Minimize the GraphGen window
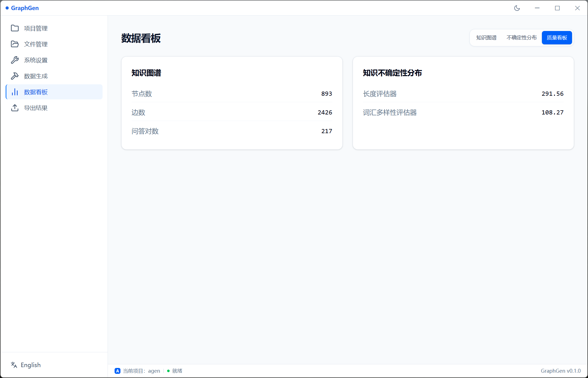 (x=537, y=8)
